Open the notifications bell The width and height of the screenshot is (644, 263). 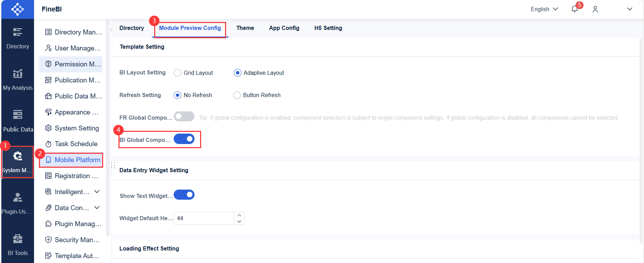coord(575,9)
